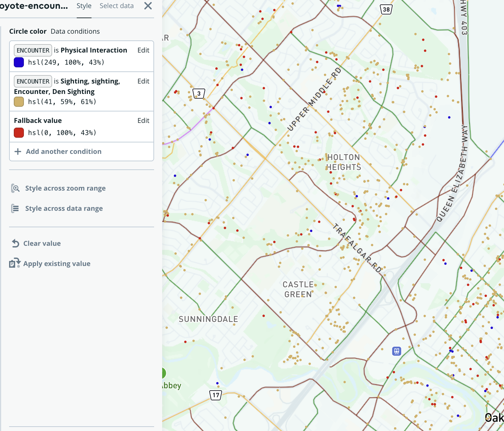This screenshot has height=431, width=504.
Task: Click the red Fallback value swatch
Action: tap(19, 133)
